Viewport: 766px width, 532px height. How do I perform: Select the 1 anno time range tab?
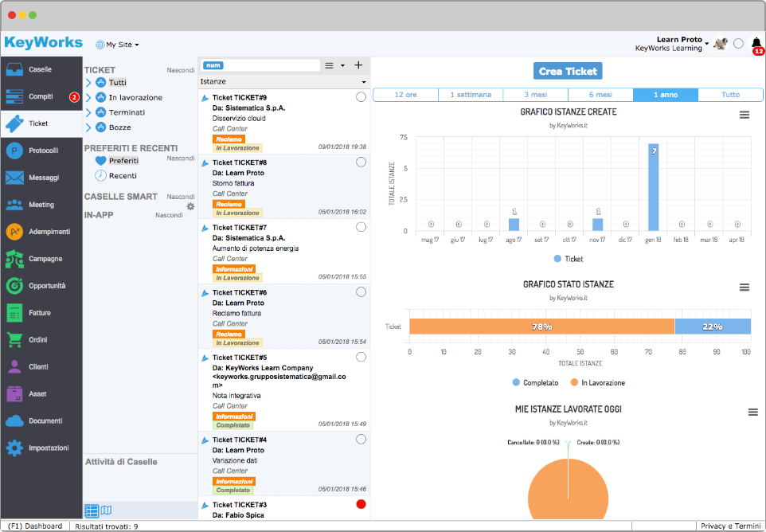coord(666,95)
